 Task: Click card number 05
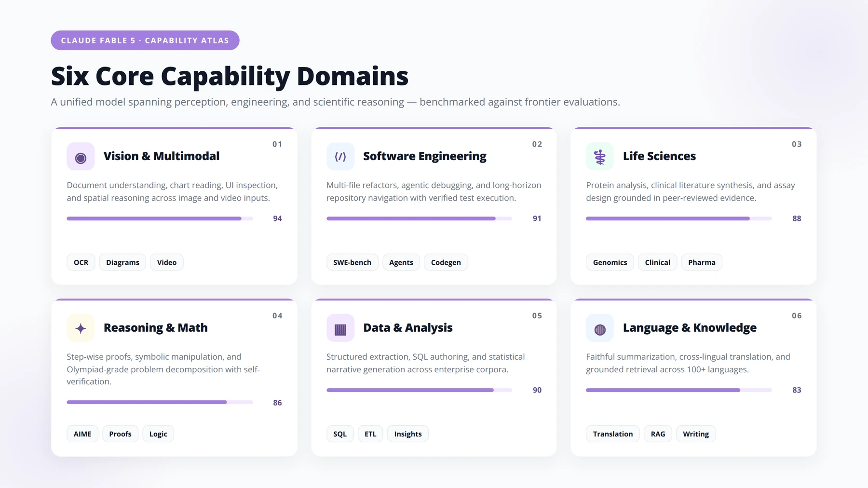click(x=537, y=316)
